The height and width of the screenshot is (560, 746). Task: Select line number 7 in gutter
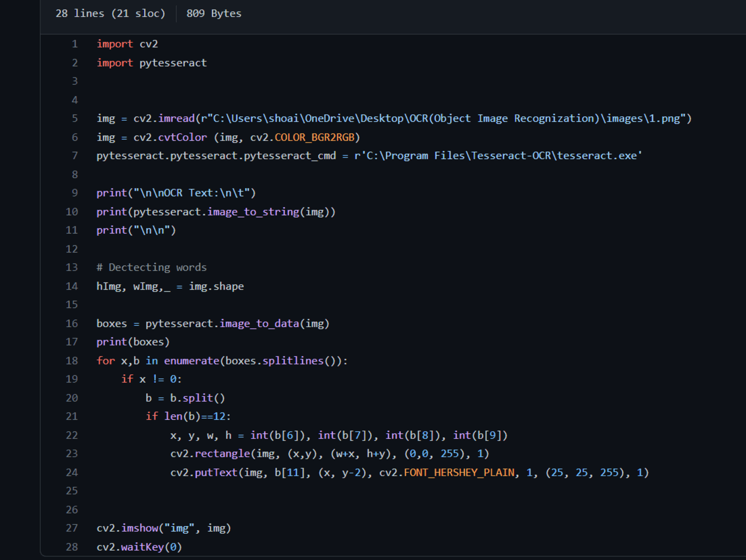(75, 156)
